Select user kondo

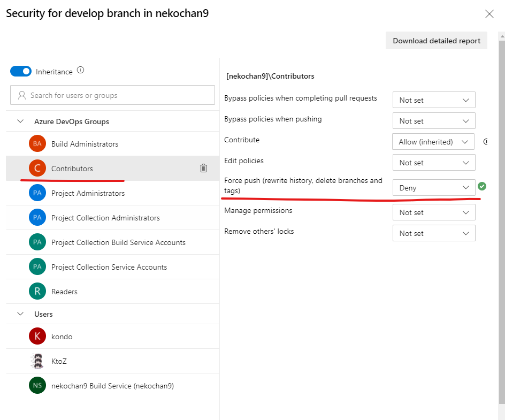(112, 336)
